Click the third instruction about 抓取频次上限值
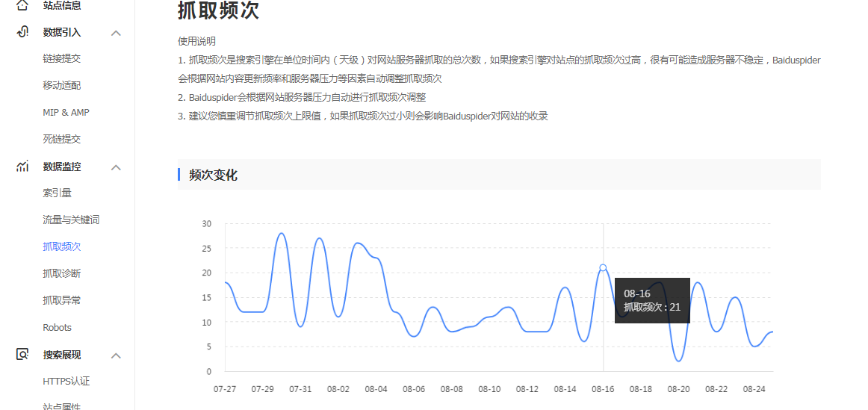 click(362, 117)
